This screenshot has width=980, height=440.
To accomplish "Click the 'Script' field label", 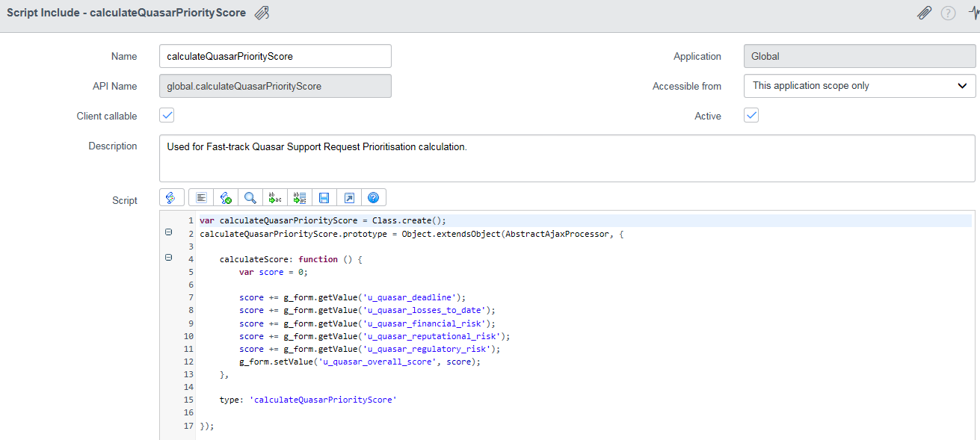I will (125, 200).
